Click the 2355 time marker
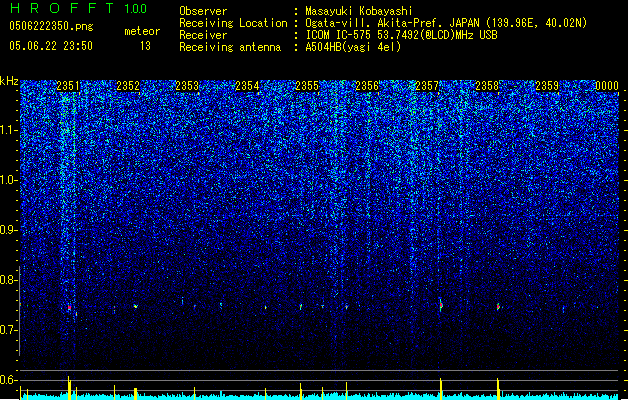This screenshot has width=629, height=400. tap(307, 86)
